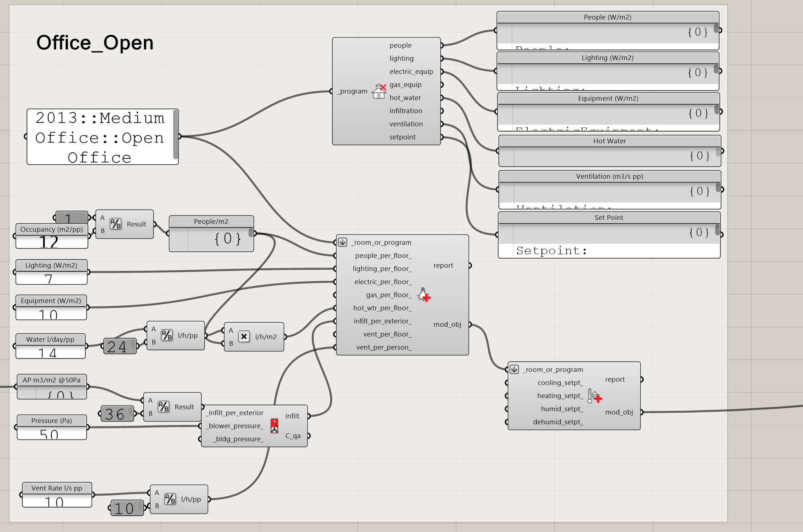Click the scroll handle on the Medium Office panel
Screen dimensions: 803x532
point(176,135)
